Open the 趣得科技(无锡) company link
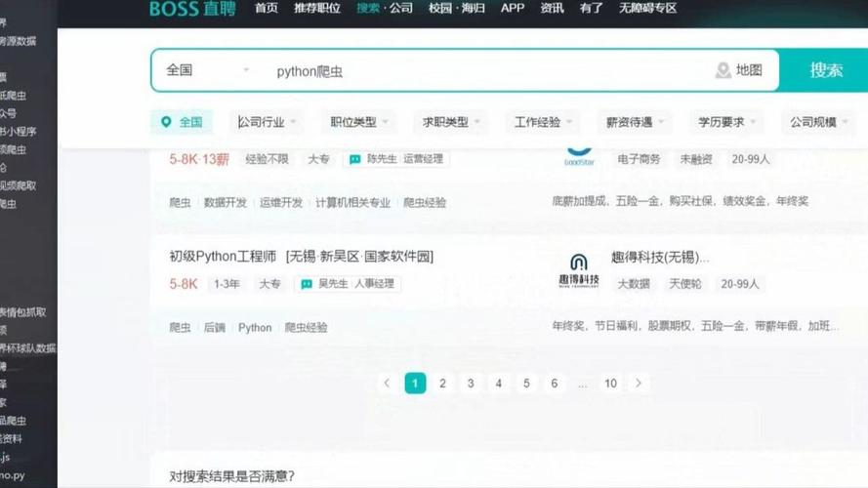Screen dimensions: 868x488 coord(660,258)
